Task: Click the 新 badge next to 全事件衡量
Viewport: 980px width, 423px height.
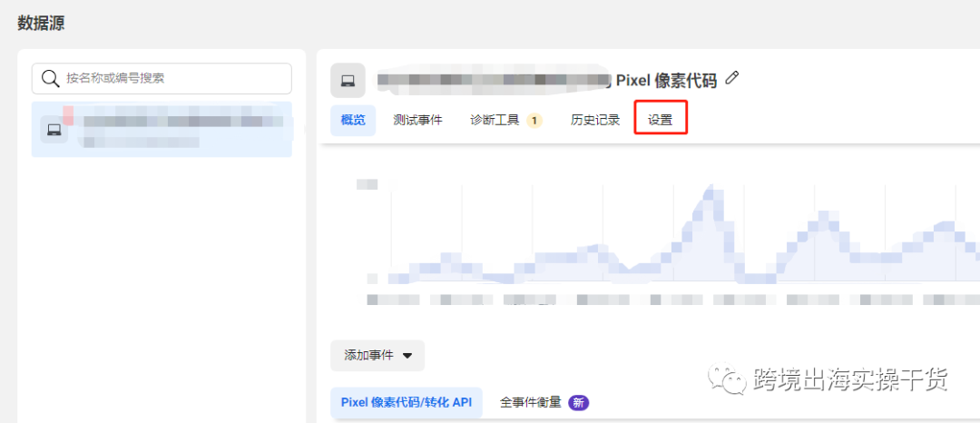Action: coord(579,403)
